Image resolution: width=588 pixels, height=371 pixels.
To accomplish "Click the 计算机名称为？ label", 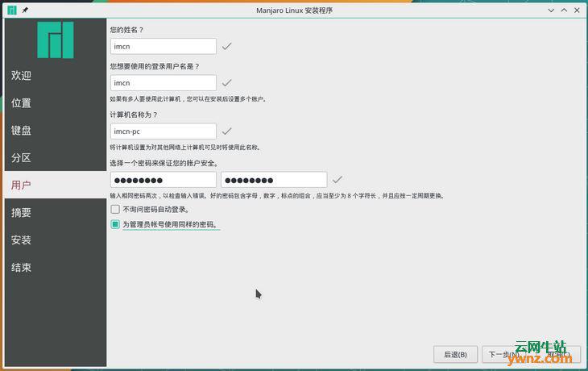I will pos(134,115).
